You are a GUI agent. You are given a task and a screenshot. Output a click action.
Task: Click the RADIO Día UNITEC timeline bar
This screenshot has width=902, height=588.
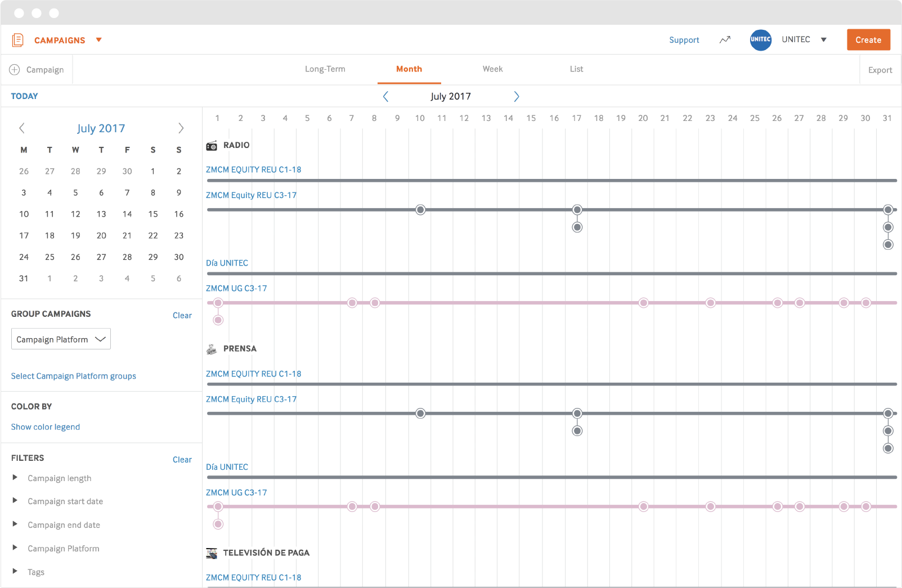click(552, 273)
